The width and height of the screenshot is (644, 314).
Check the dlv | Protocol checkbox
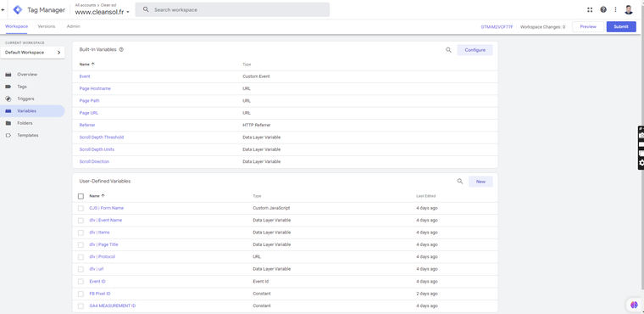click(x=80, y=257)
